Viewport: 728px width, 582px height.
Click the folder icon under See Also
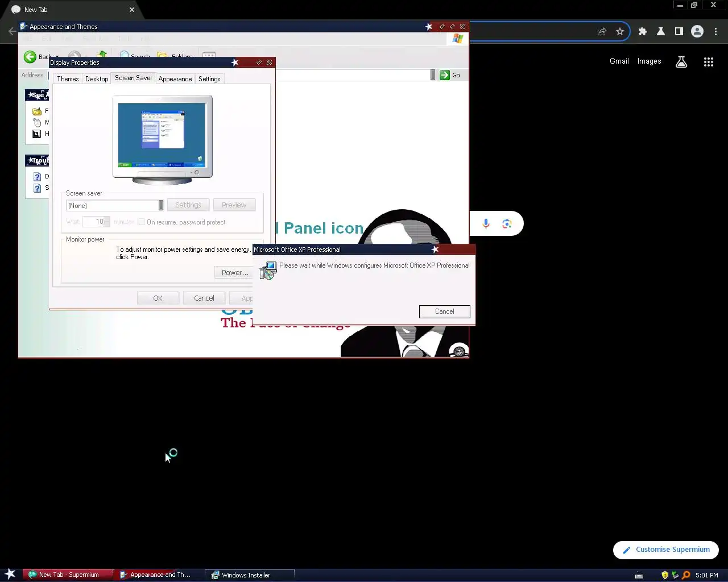37,111
